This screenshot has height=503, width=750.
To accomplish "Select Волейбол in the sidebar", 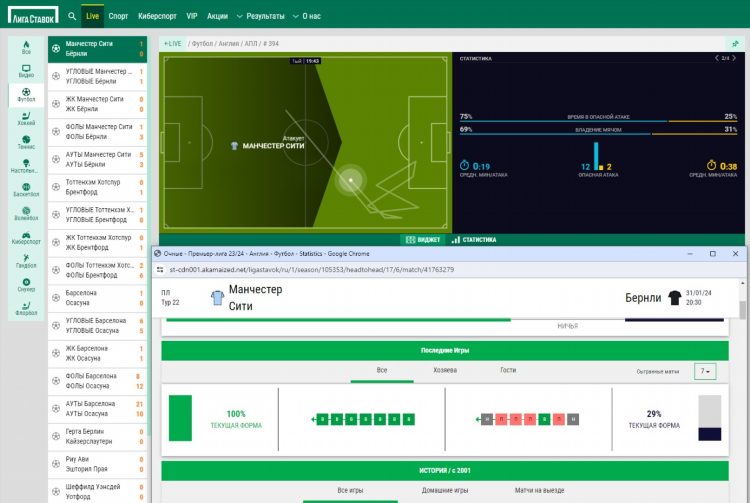I will (26, 213).
